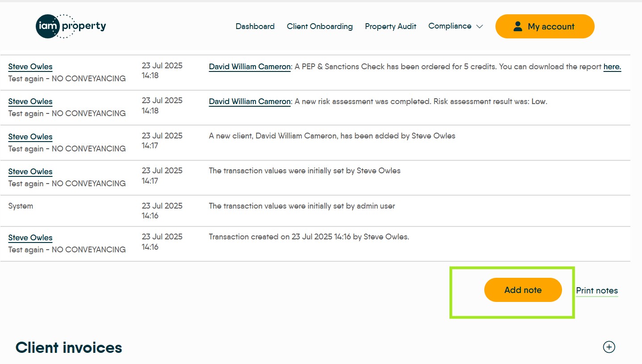The image size is (642, 364).
Task: Navigate to Property Audit
Action: (390, 26)
